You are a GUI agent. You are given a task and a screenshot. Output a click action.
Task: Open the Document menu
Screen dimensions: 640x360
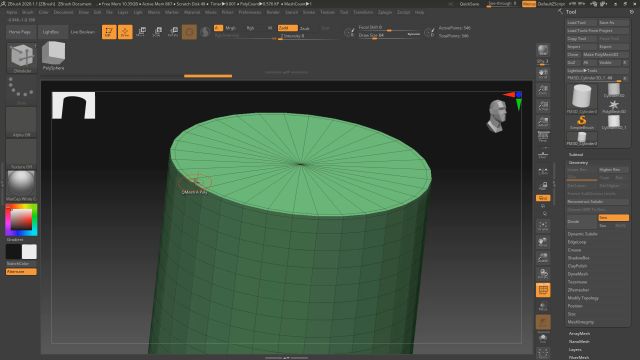click(x=63, y=12)
